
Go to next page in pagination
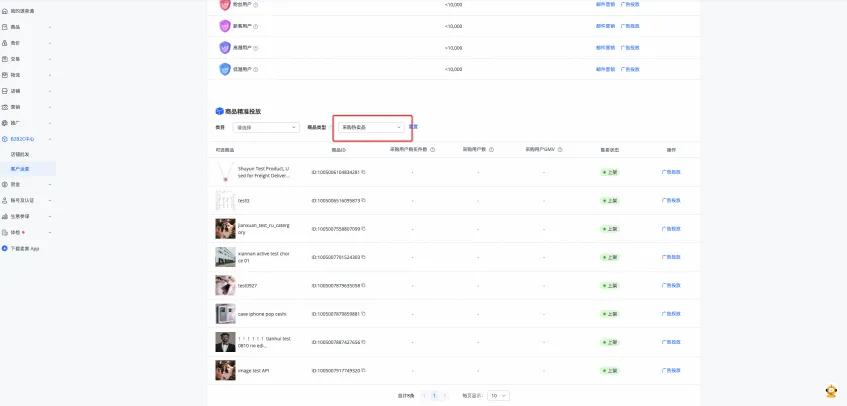(x=445, y=396)
